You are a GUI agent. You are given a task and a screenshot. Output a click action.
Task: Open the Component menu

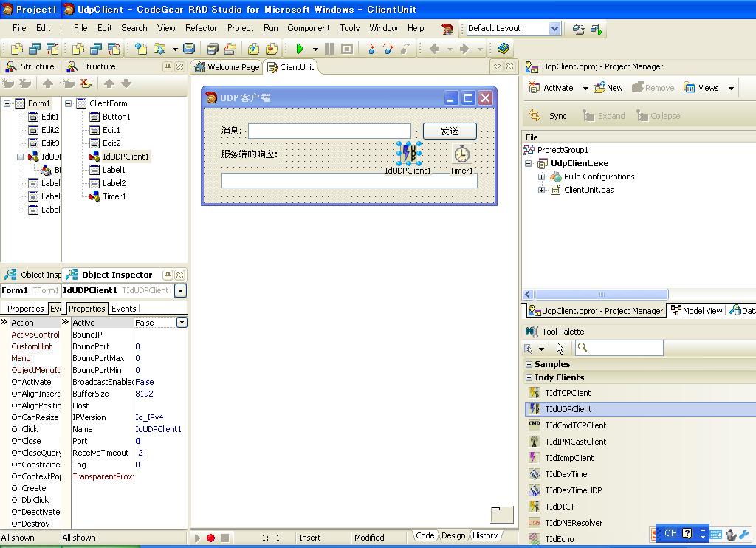[x=309, y=28]
